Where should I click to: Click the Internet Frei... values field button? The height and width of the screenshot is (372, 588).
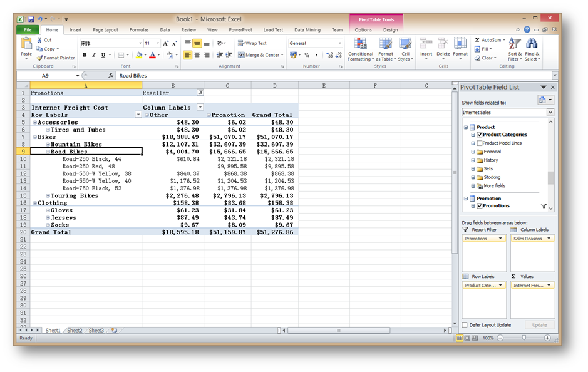coord(532,286)
